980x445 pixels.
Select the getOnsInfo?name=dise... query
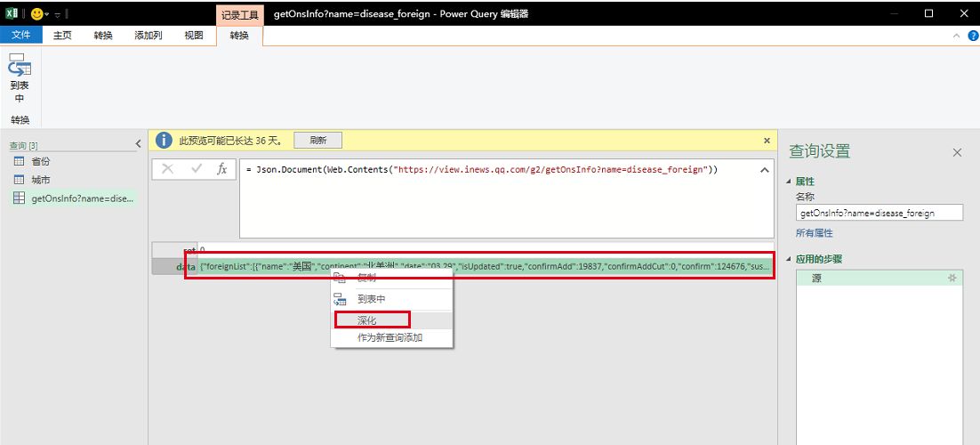[x=73, y=198]
